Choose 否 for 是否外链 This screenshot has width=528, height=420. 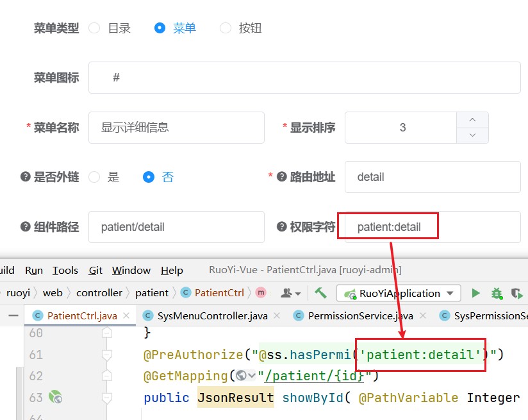[x=149, y=177]
